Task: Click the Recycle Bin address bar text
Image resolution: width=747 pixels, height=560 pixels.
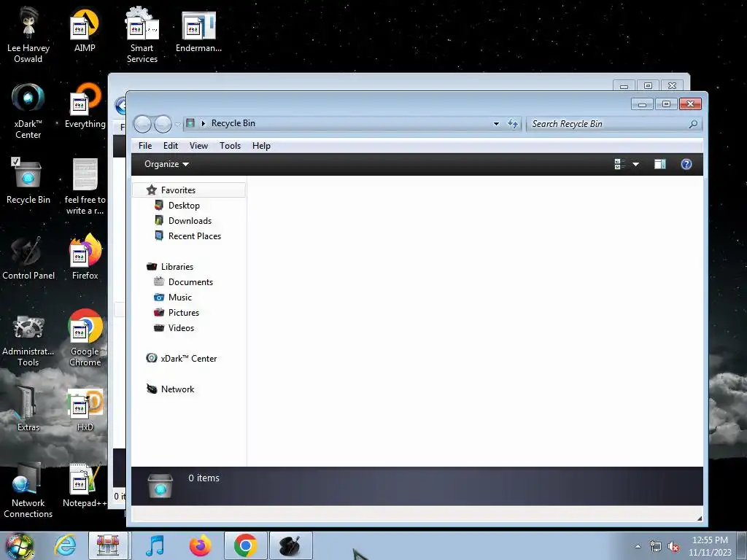Action: coord(233,123)
